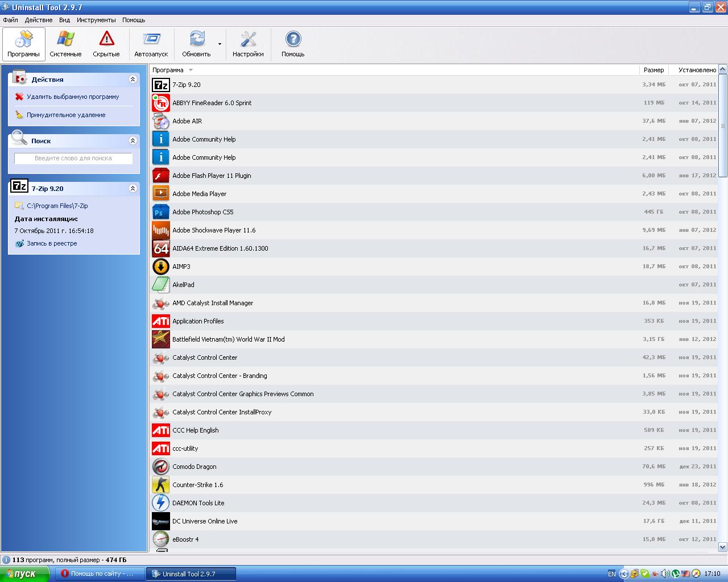
Task: Select the CCC Help English icon
Action: point(161,430)
